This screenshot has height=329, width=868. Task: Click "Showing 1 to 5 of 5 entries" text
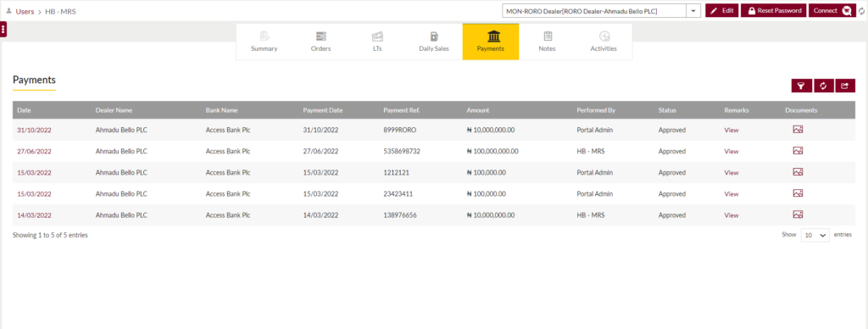(50, 235)
